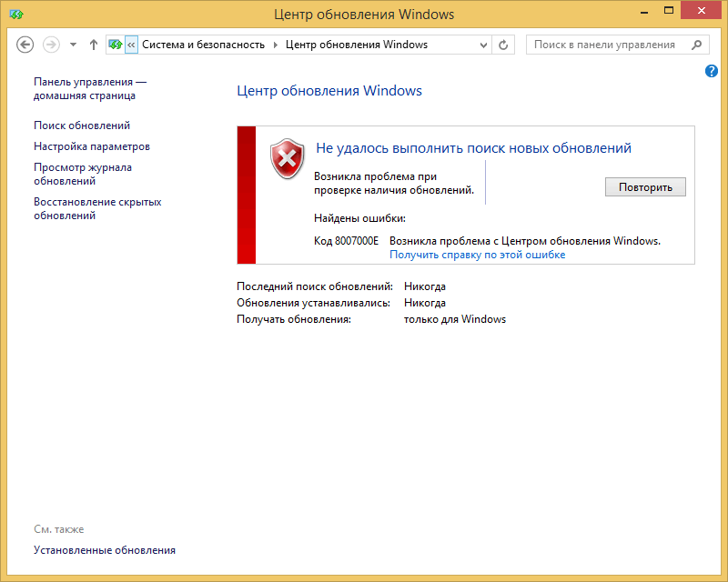Click the Forward navigation arrow
Screen dimensions: 728x582
tap(51, 45)
